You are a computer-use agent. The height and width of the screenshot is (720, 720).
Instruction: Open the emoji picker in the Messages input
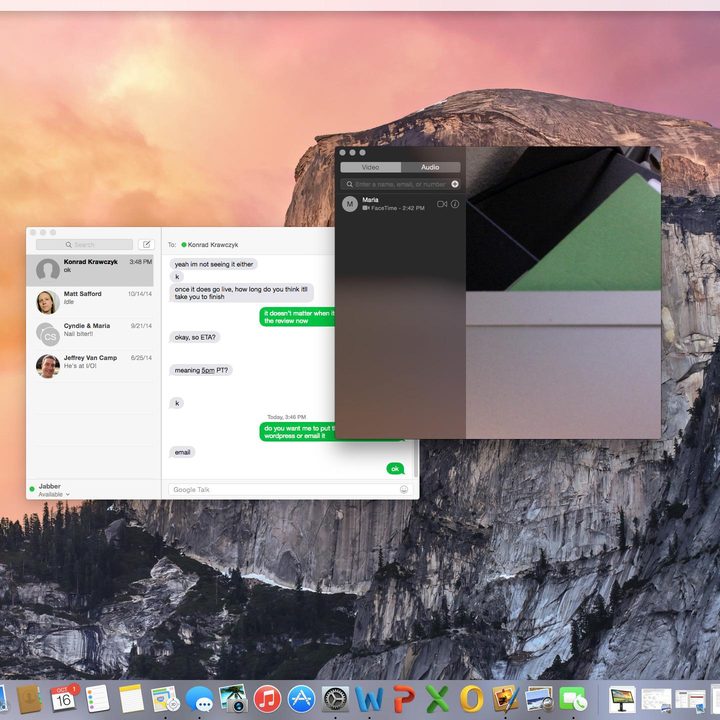(x=404, y=489)
